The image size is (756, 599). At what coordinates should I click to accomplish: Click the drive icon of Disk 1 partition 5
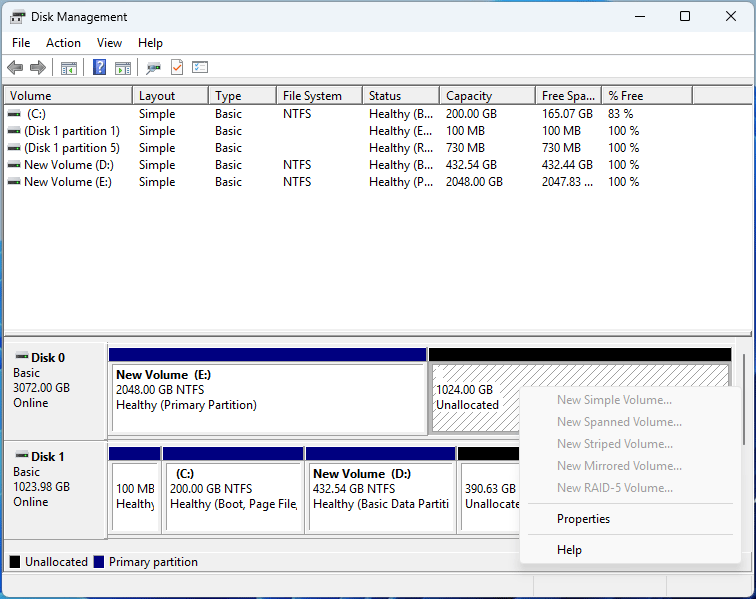(14, 147)
